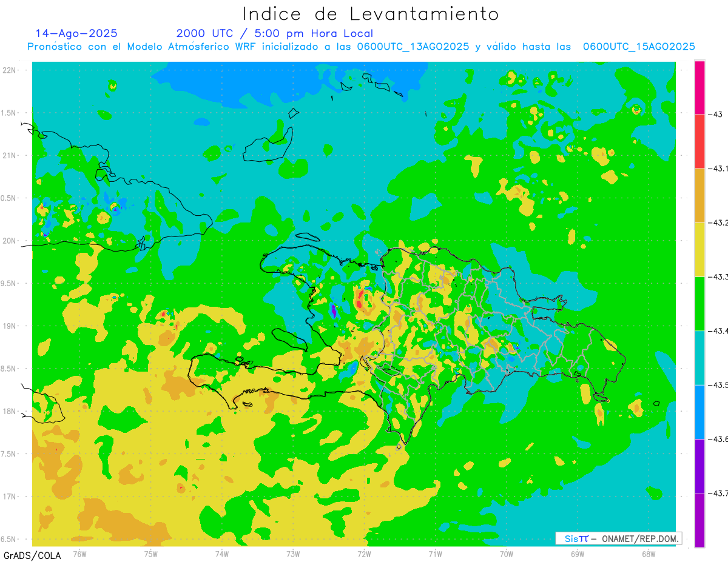Click the "76W" longitude label
The image size is (728, 562).
(x=79, y=554)
